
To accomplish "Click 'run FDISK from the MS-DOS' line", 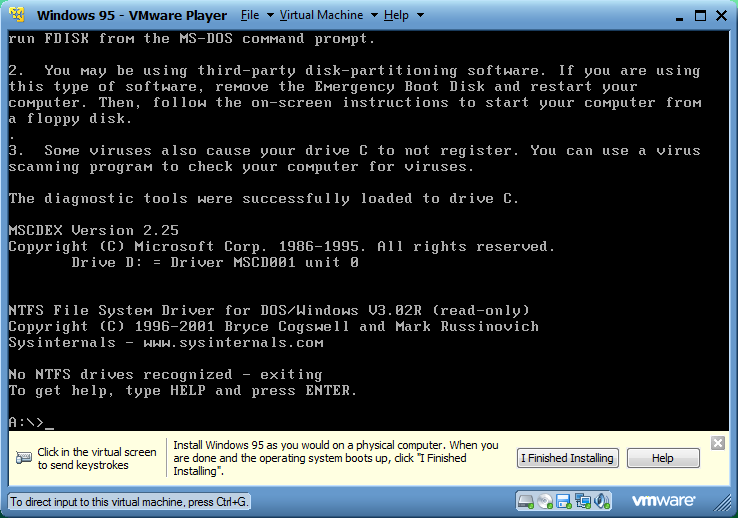I will [192, 39].
